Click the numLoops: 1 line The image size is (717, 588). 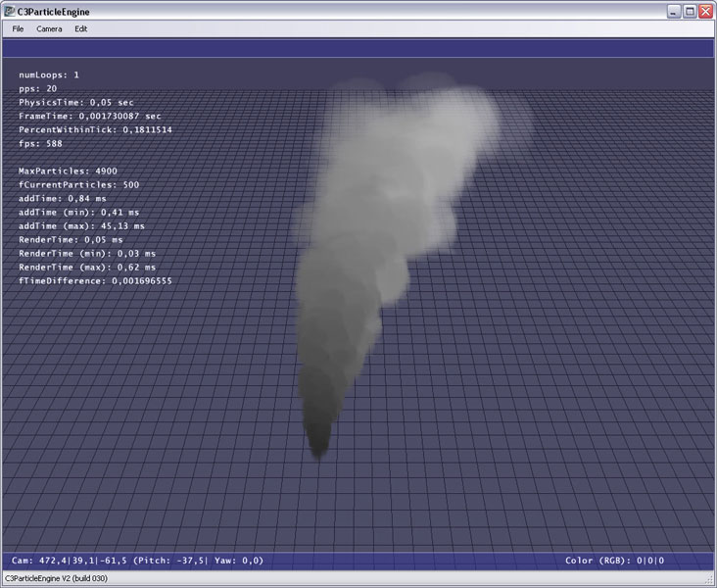click(49, 74)
